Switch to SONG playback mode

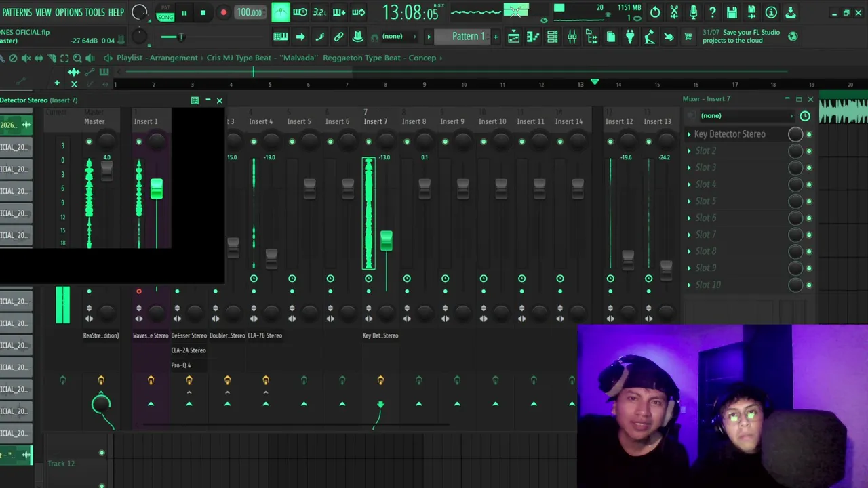coord(165,17)
